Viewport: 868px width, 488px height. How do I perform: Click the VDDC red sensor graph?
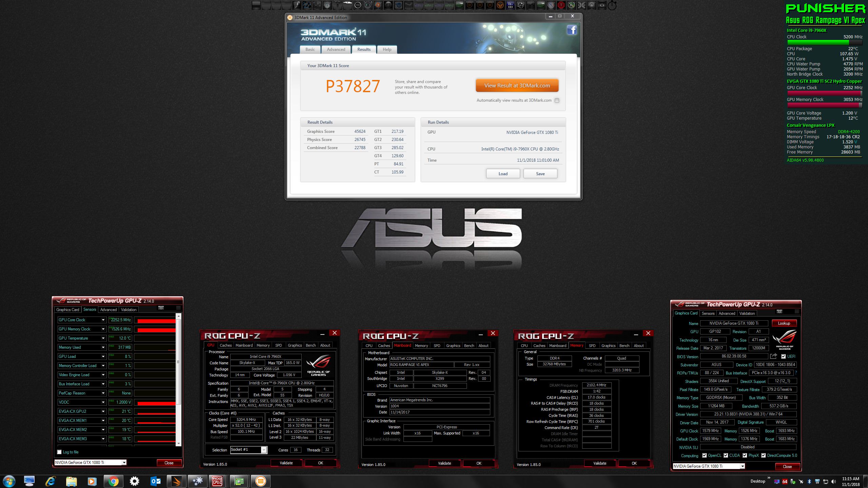tap(155, 402)
